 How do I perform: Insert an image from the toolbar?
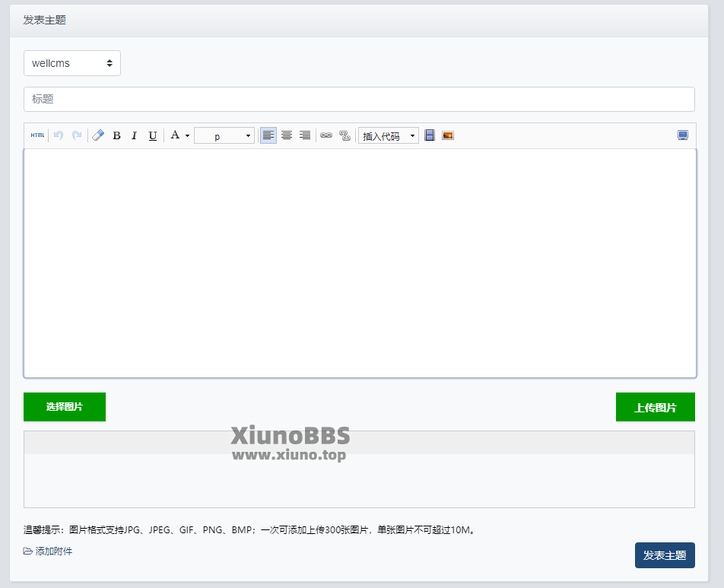(x=448, y=135)
